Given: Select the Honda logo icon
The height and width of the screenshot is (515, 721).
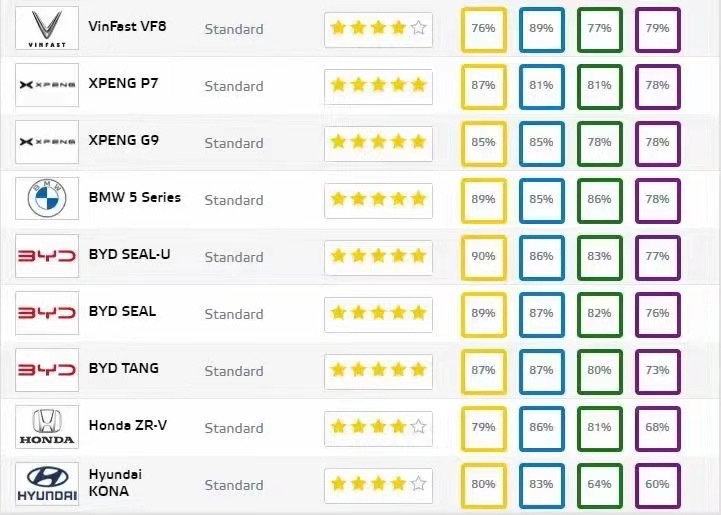Looking at the screenshot, I should (x=47, y=427).
